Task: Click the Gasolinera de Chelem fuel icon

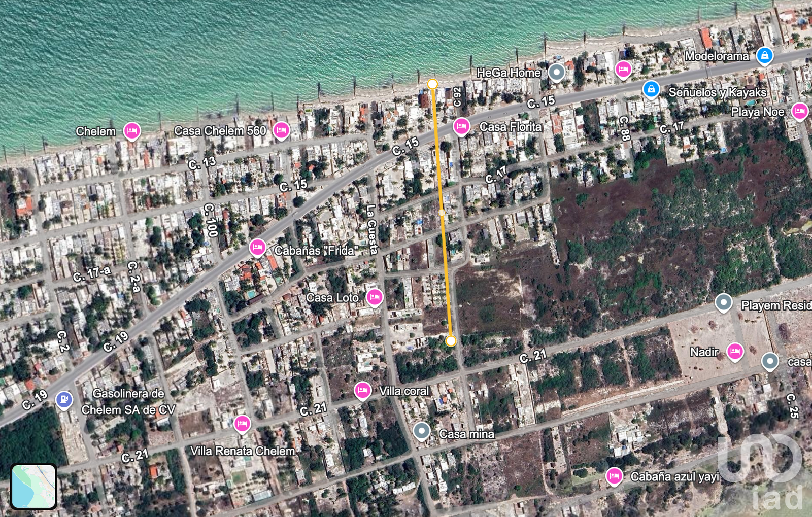Action: coord(63,400)
